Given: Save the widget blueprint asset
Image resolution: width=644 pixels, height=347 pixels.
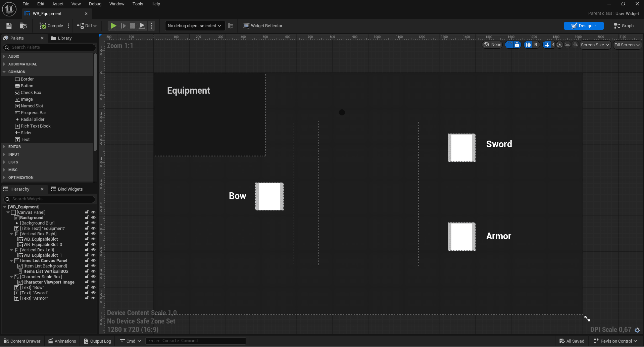Looking at the screenshot, I should [9, 26].
